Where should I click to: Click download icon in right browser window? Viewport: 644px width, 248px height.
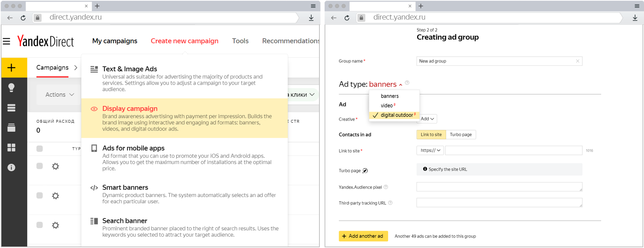(x=635, y=18)
